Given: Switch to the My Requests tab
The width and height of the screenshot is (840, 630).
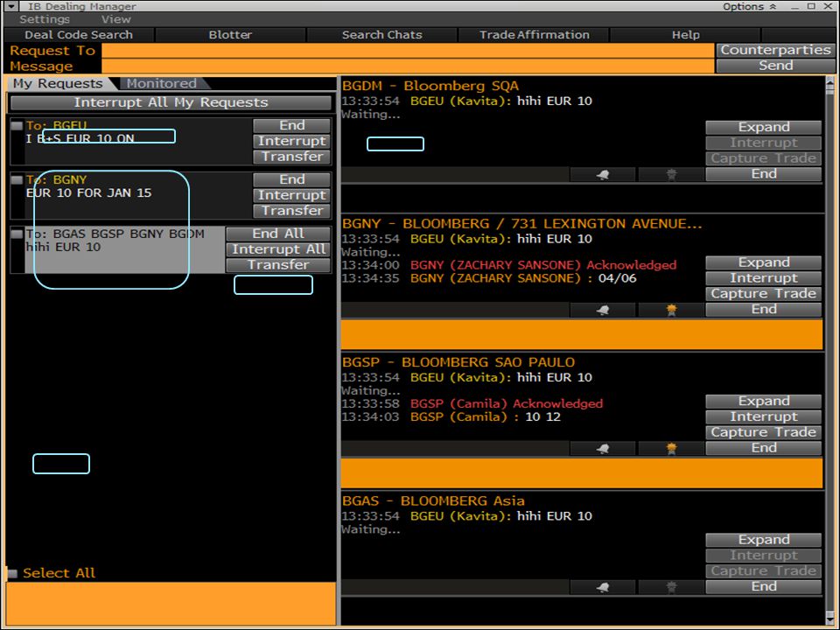Looking at the screenshot, I should [x=58, y=84].
